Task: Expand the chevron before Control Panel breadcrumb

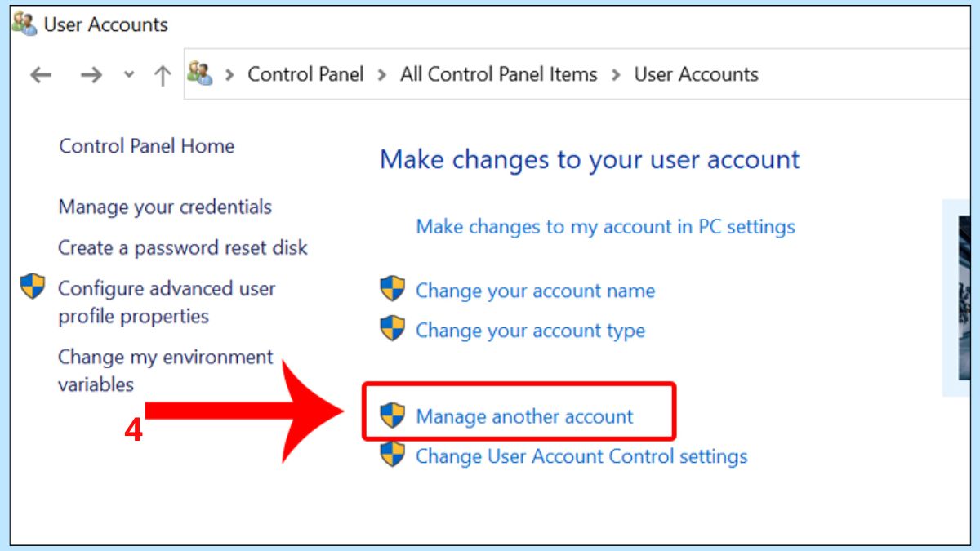Action: pos(230,75)
